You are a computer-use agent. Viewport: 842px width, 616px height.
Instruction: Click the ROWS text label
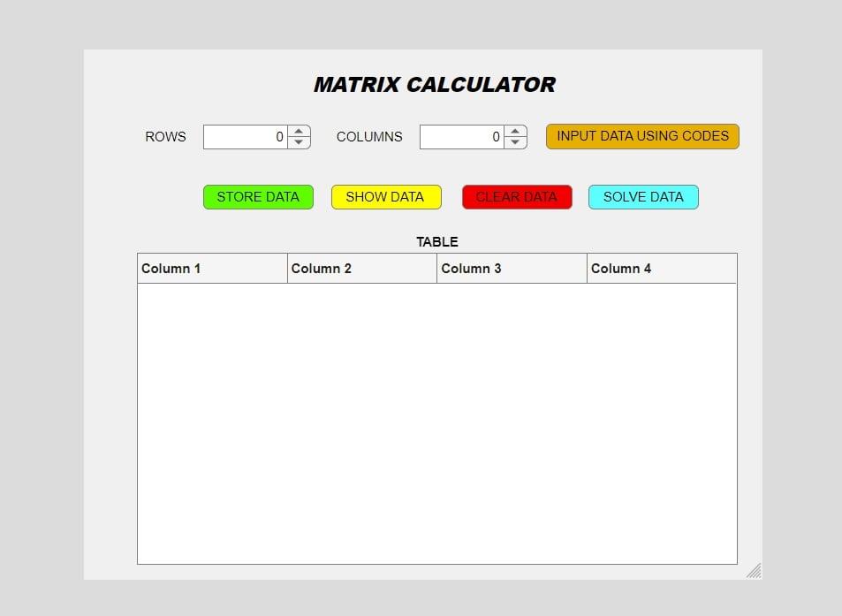pyautogui.click(x=165, y=137)
